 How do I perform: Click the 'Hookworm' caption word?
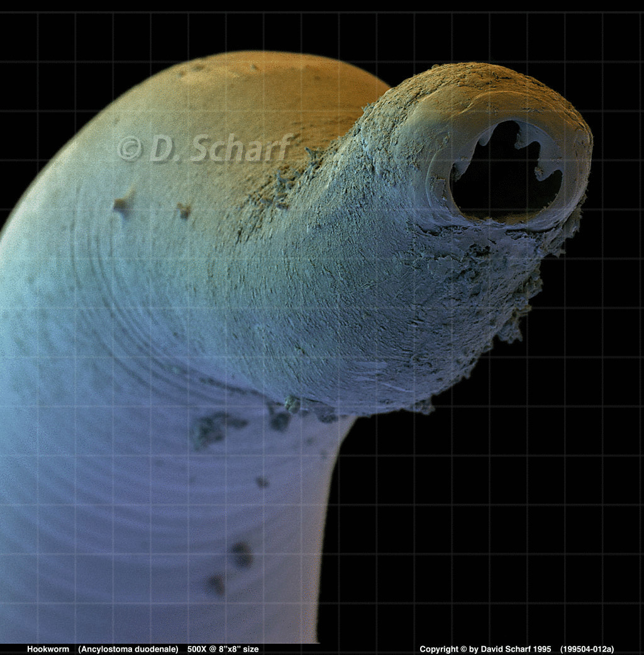(48, 649)
